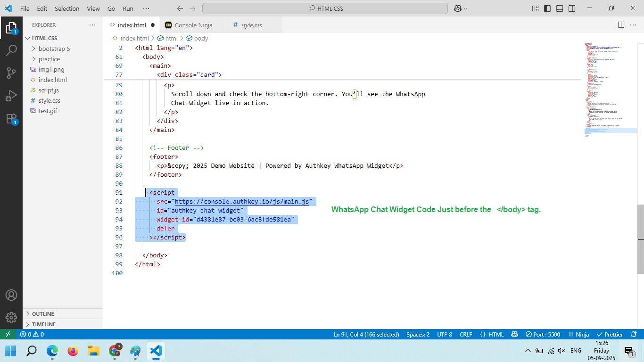Click the authkey main.js URL link
Image resolution: width=644 pixels, height=362 pixels.
[x=242, y=201]
